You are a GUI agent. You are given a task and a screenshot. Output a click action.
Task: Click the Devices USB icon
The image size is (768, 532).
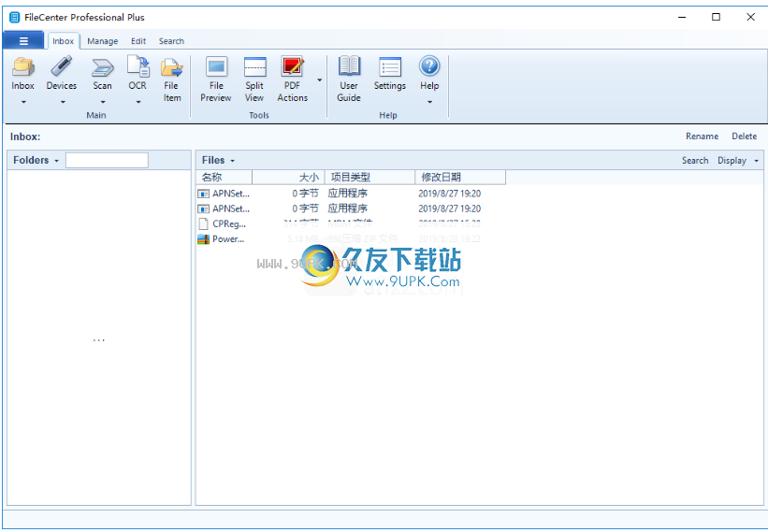pos(62,66)
